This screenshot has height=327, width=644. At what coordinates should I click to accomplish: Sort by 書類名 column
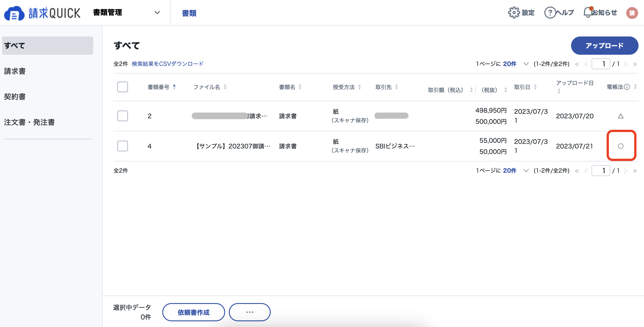[x=300, y=87]
